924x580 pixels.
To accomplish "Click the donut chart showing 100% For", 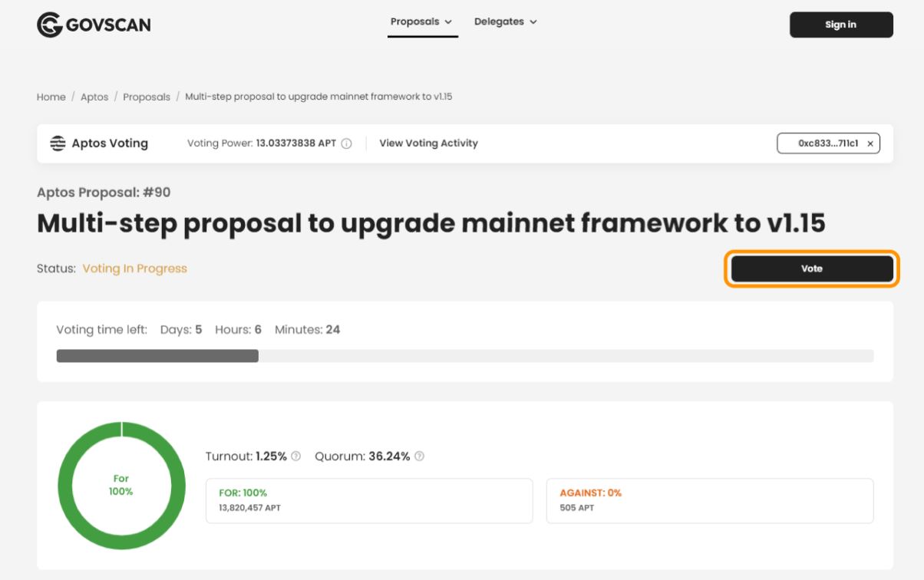I will 120,485.
